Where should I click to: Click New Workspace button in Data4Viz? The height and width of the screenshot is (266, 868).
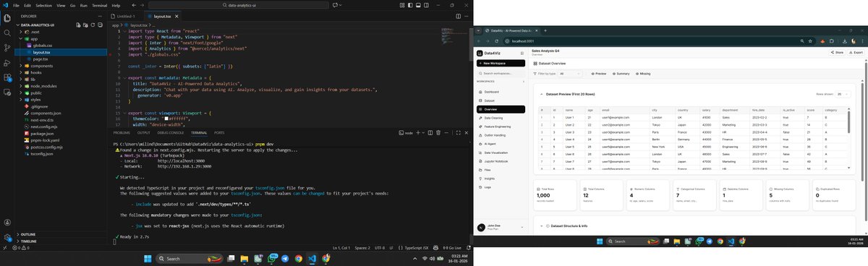coord(500,63)
